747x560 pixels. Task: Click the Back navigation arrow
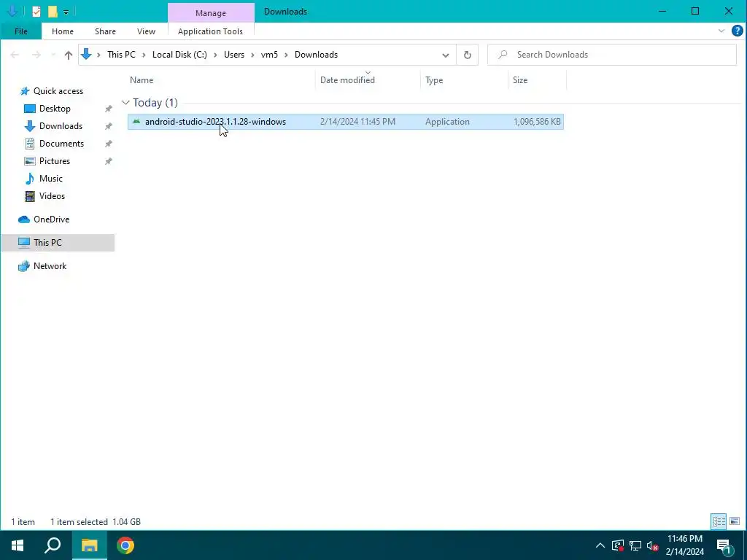15,55
